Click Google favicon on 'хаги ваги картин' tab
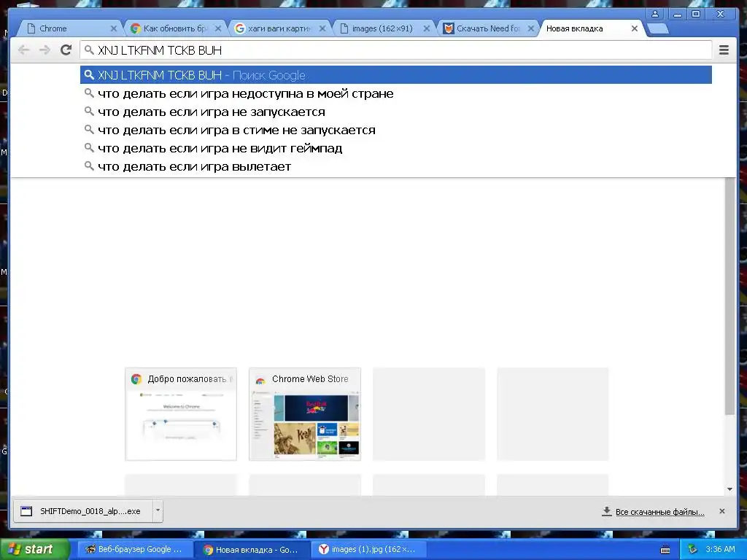This screenshot has width=747, height=560. click(x=239, y=28)
